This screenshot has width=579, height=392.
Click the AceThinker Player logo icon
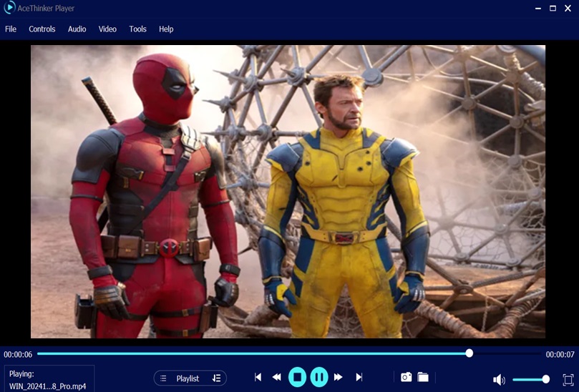(x=9, y=7)
